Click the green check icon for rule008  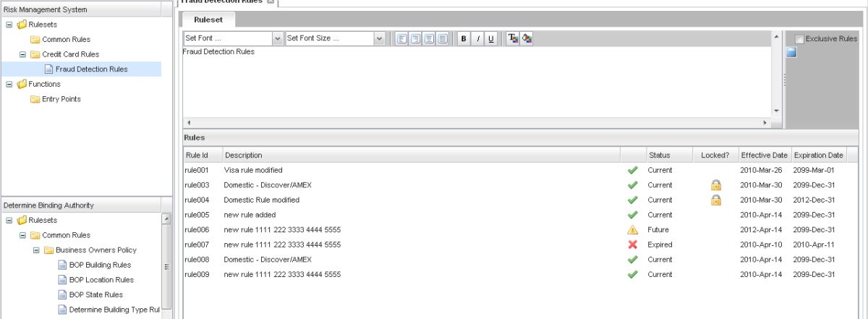coord(633,260)
